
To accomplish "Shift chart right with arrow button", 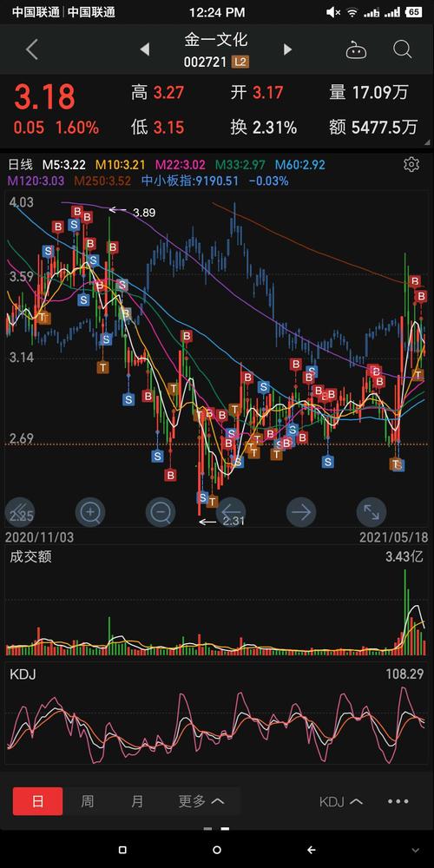I will point(301,512).
